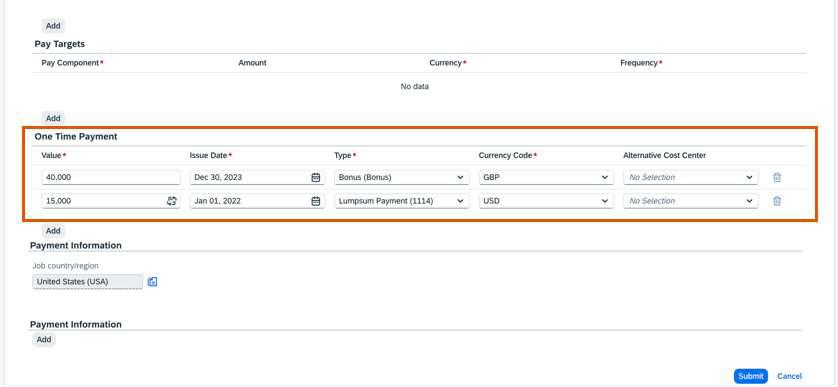Click the United States (USA) country field

(x=88, y=282)
